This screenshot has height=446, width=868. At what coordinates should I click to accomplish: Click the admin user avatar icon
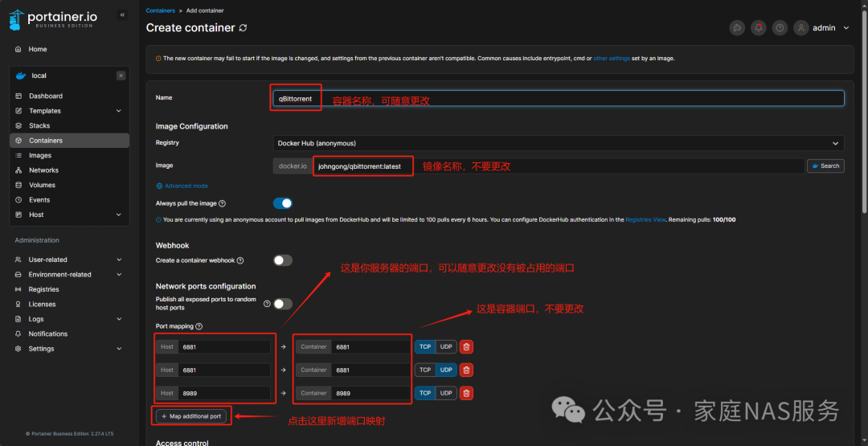[x=801, y=27]
